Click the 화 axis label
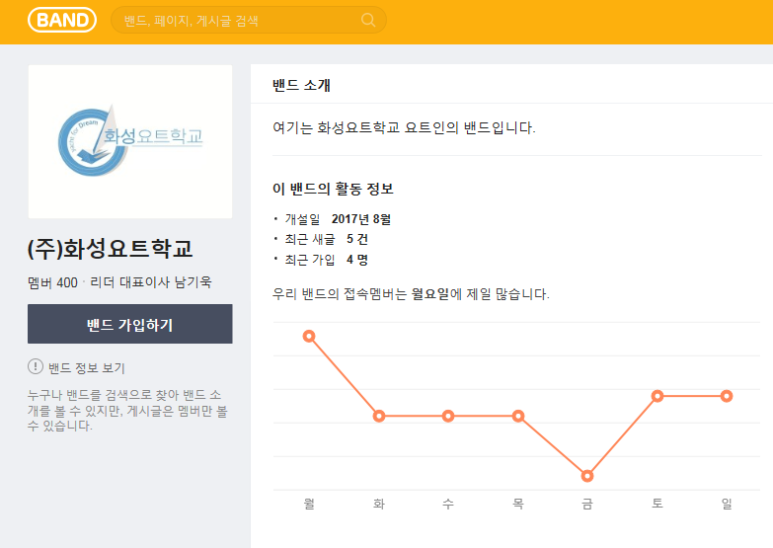Viewport: 773px width, 548px height. coord(379,504)
